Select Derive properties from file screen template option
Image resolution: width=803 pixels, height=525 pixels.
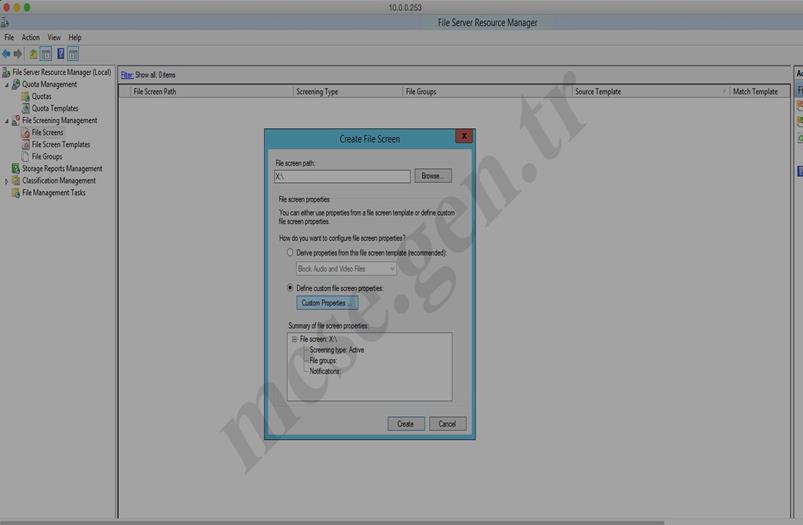click(290, 253)
